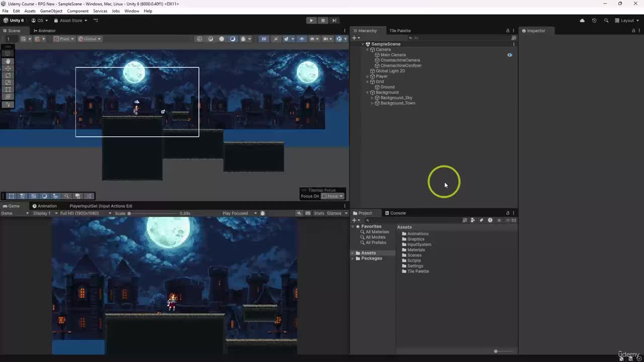Select the Rotate tool in Scene overlay
The image size is (644, 362).
click(8, 75)
